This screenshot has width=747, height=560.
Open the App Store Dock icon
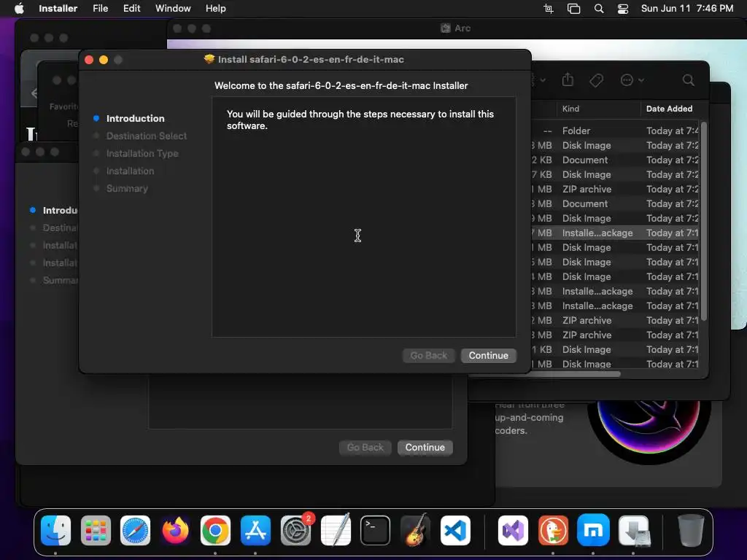255,530
